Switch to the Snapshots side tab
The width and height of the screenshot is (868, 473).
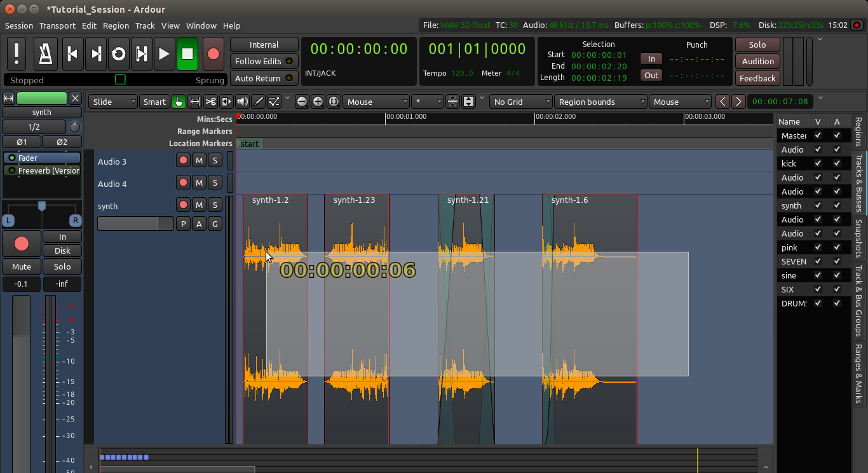[x=858, y=238]
